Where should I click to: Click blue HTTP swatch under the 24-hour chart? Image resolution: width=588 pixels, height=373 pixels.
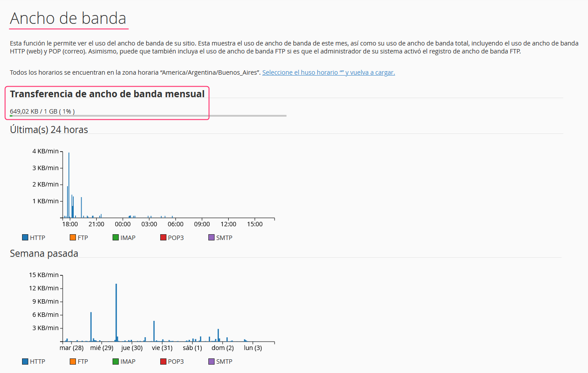(x=25, y=237)
